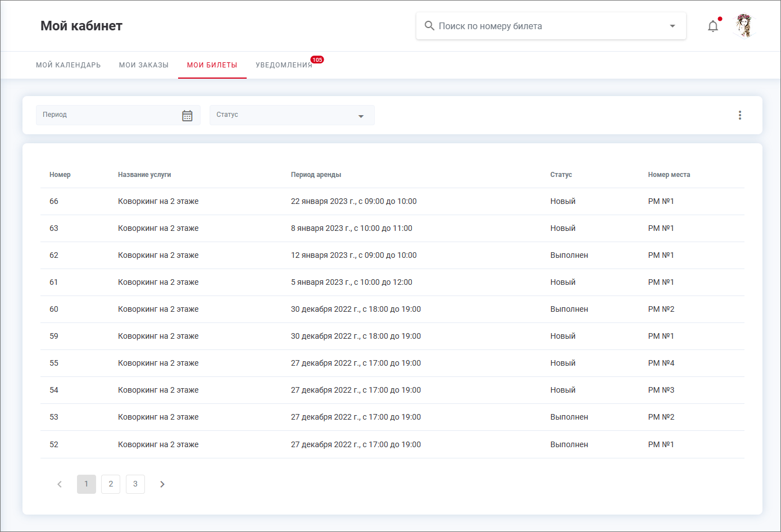Viewport: 781px width, 532px height.
Task: Open Уведомления tab with 105 badge
Action: click(x=284, y=65)
